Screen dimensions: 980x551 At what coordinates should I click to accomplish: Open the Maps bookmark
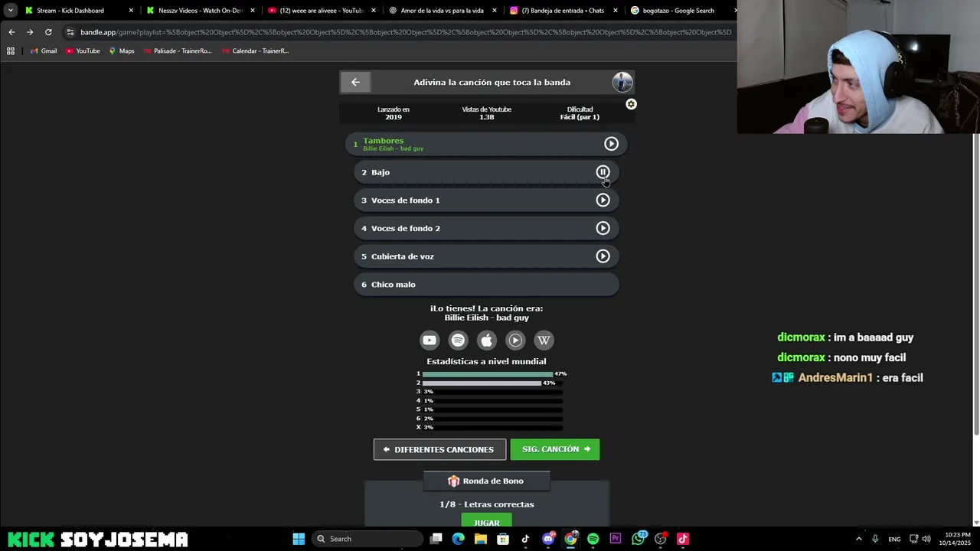coord(122,51)
